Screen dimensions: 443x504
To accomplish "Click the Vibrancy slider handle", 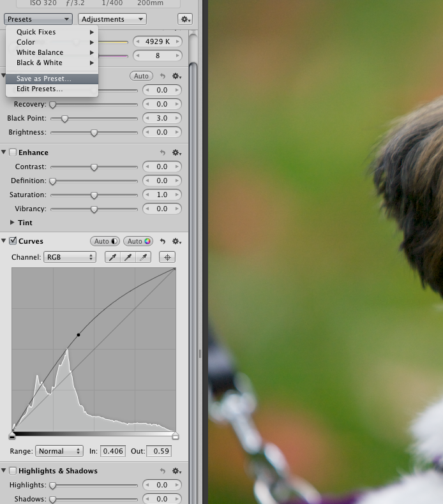I will click(94, 209).
